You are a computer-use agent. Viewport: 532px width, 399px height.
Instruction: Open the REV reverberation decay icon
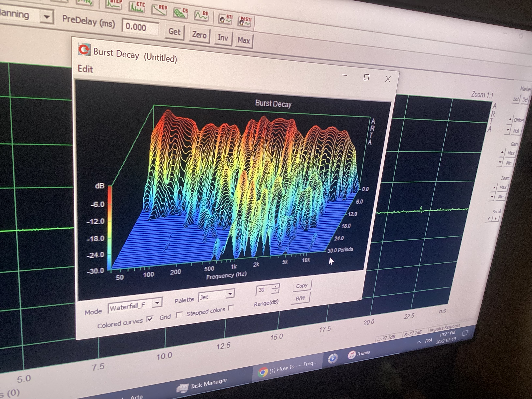[159, 10]
